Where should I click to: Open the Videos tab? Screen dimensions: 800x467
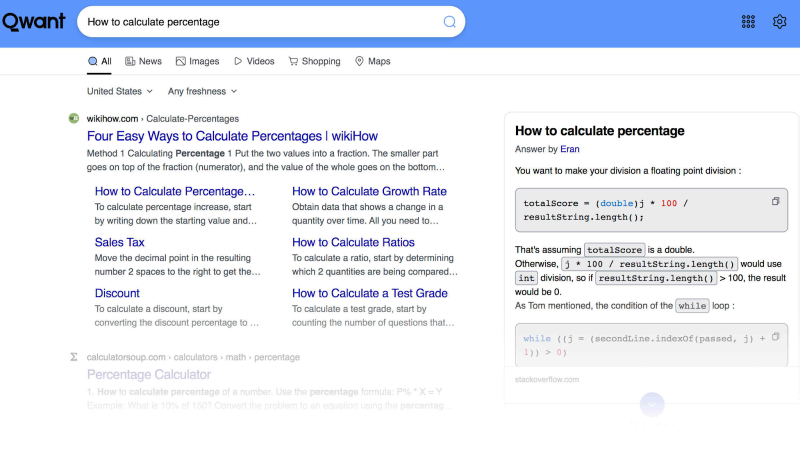tap(254, 61)
